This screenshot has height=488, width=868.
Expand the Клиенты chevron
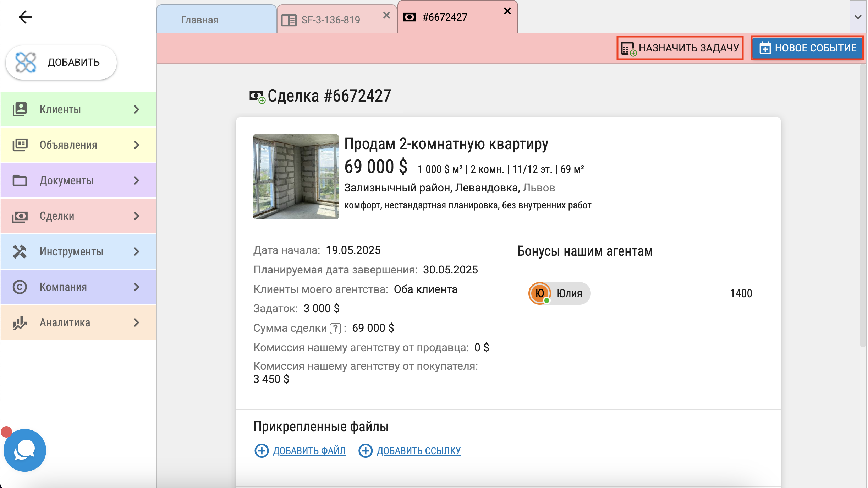click(137, 109)
